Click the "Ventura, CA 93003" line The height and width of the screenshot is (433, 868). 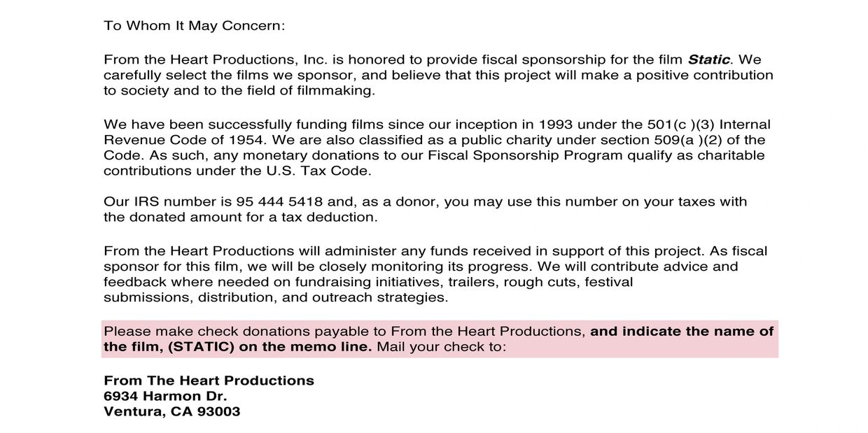pos(171,411)
